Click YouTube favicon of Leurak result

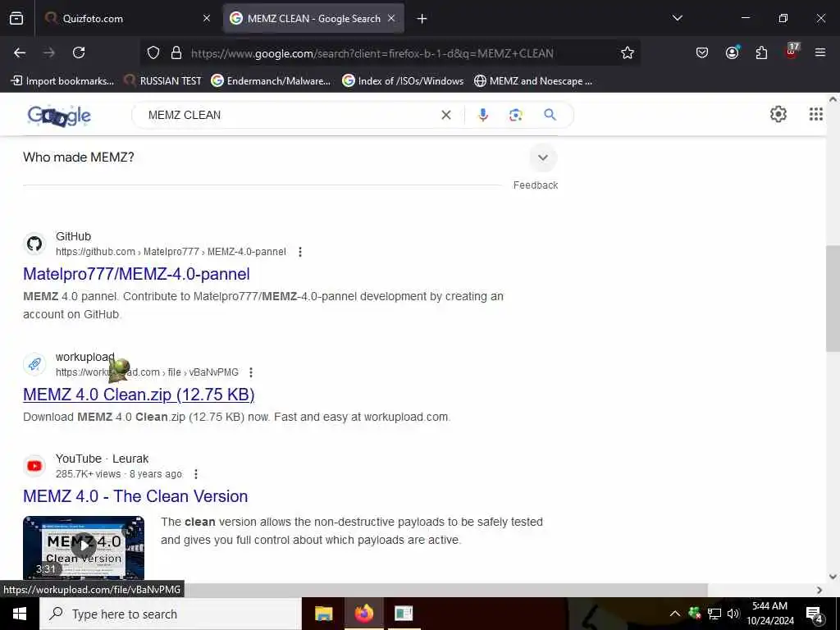34,466
